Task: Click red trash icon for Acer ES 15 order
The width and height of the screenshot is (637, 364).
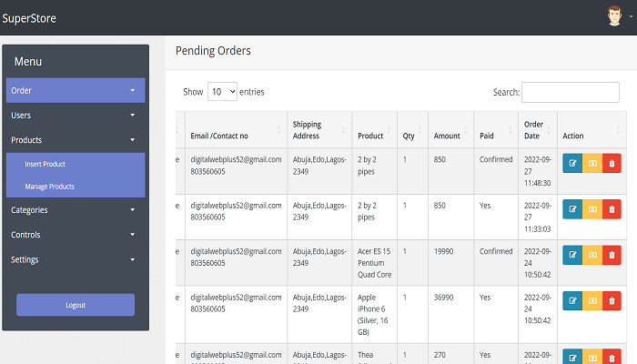Action: point(612,254)
